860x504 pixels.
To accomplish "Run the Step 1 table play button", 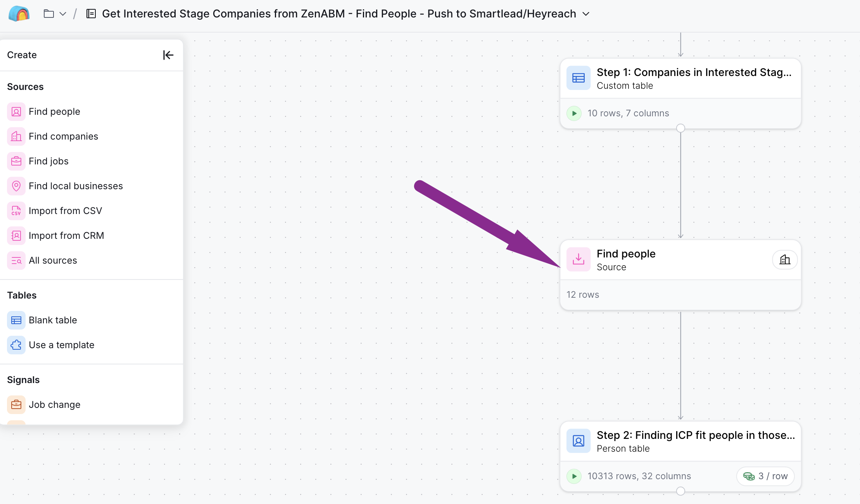I will pyautogui.click(x=574, y=113).
